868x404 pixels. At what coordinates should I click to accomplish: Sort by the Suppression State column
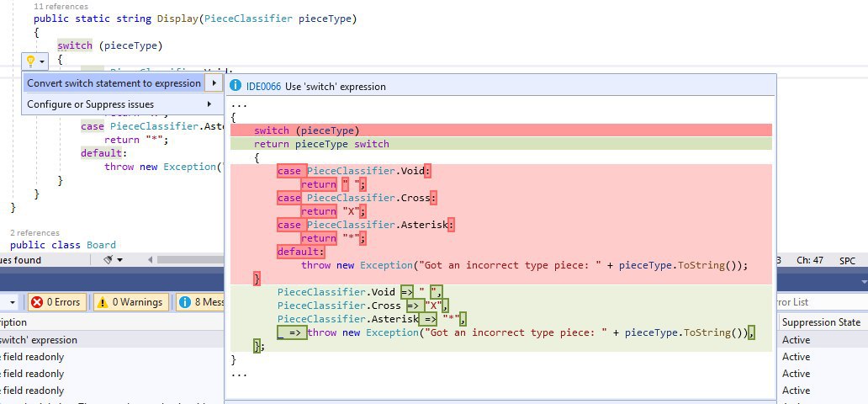[x=822, y=322]
